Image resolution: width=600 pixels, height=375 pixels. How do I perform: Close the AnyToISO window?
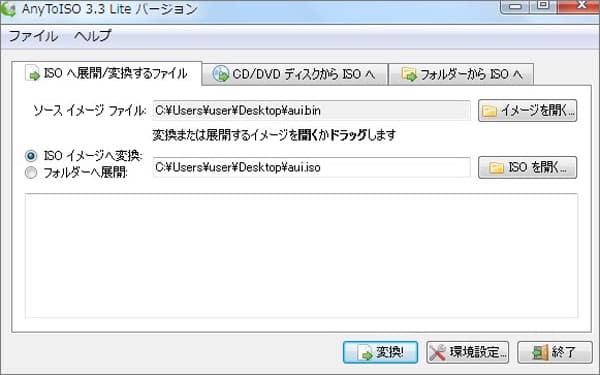[579, 6]
